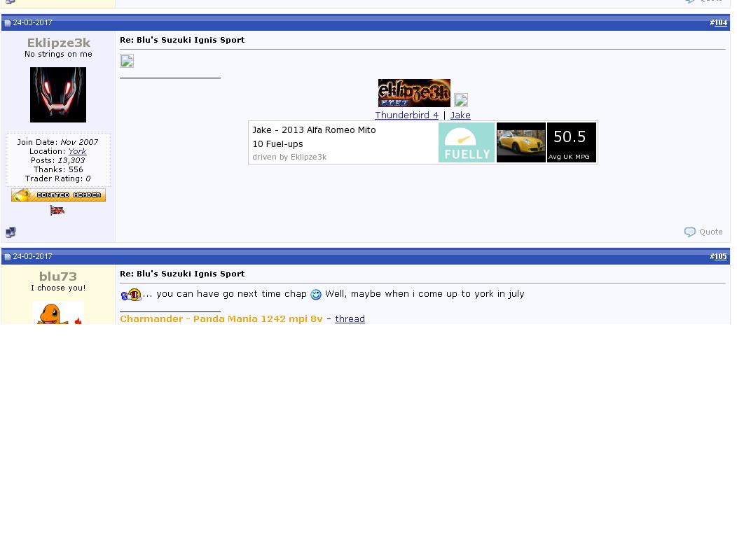Click the 'Re: Blu's Suzuki Ignis Sport' title in post #104
The image size is (737, 560).
(182, 40)
